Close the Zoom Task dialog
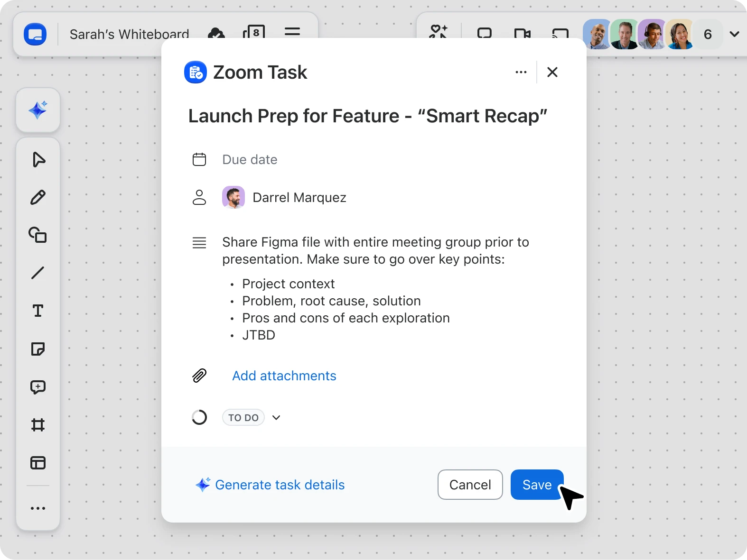Viewport: 747px width, 560px height. click(x=552, y=72)
